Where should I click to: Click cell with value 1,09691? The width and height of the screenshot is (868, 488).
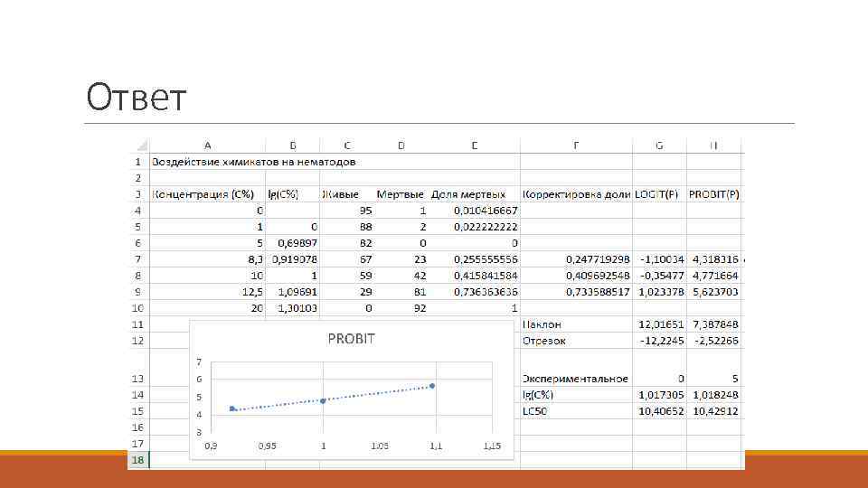click(x=293, y=292)
